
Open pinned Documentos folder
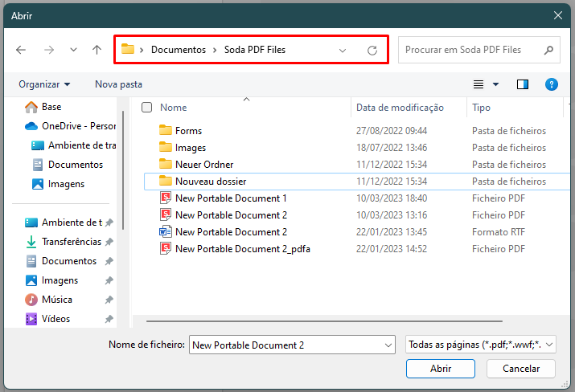(62, 261)
